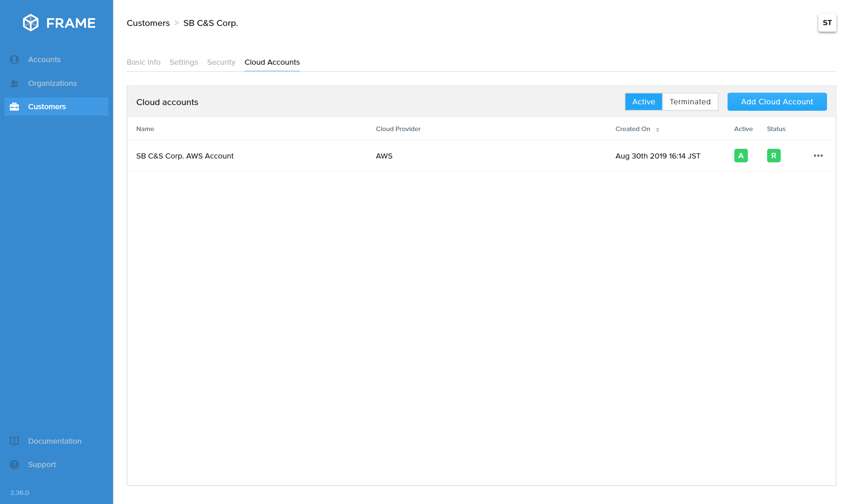Click the AWS cloud provider cell
This screenshot has width=850, height=504.
pyautogui.click(x=384, y=156)
